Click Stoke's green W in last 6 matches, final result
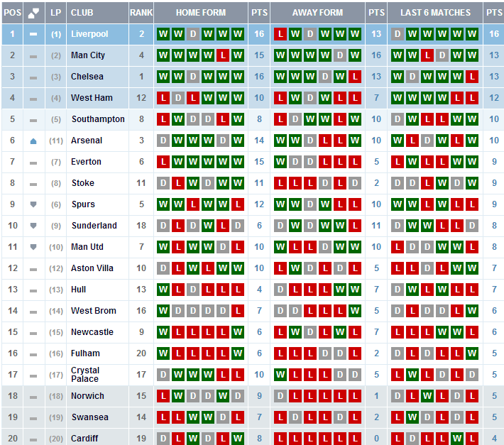The image size is (504, 445). pos(472,183)
